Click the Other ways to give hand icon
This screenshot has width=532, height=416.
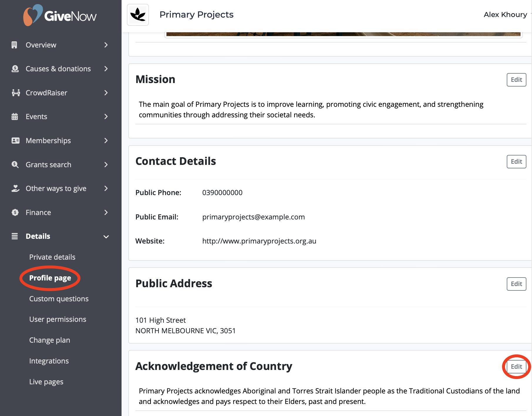click(x=15, y=188)
